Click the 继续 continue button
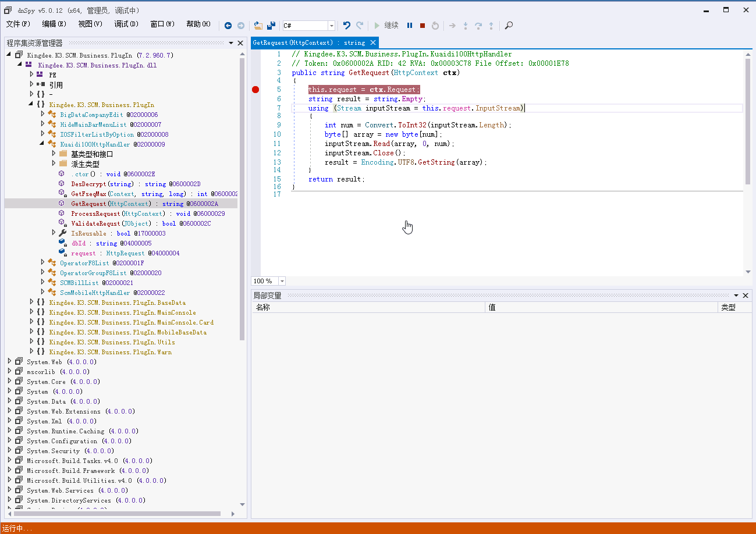 386,26
